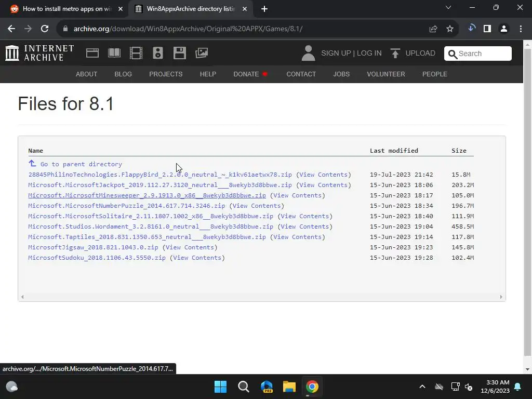Open the PROJECTS menu item
The height and width of the screenshot is (399, 532).
tap(166, 74)
